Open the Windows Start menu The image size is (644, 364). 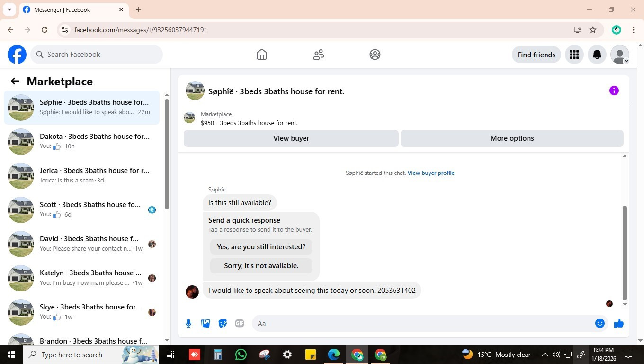click(11, 355)
